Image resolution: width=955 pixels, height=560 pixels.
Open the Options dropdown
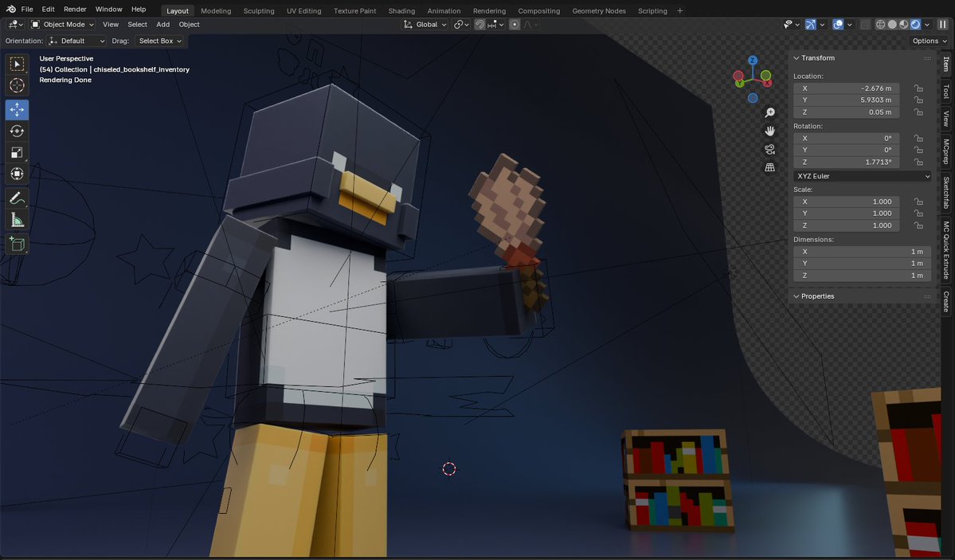(x=930, y=41)
